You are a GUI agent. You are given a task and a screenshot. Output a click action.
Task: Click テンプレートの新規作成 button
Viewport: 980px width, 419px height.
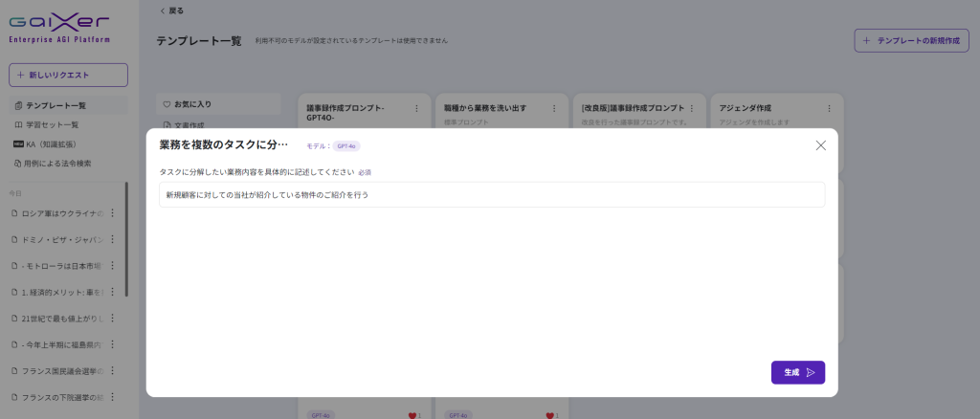pyautogui.click(x=911, y=40)
